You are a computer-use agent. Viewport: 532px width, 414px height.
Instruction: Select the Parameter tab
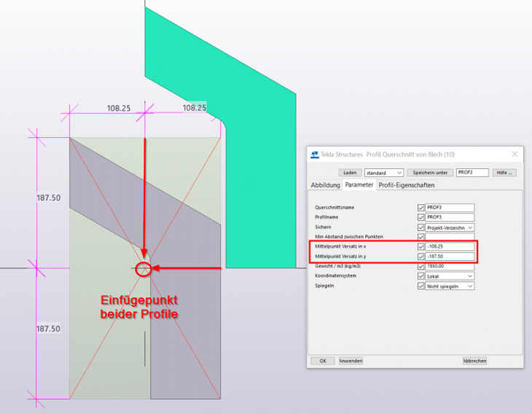[x=359, y=184]
